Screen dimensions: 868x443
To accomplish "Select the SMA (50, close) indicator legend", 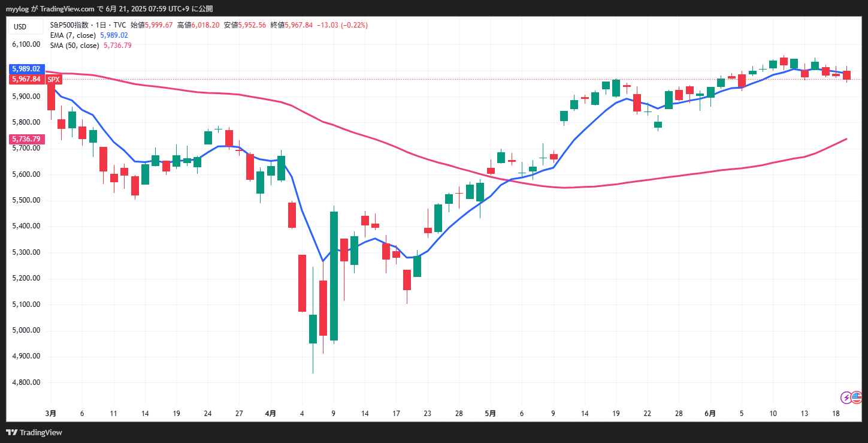I will pyautogui.click(x=75, y=45).
